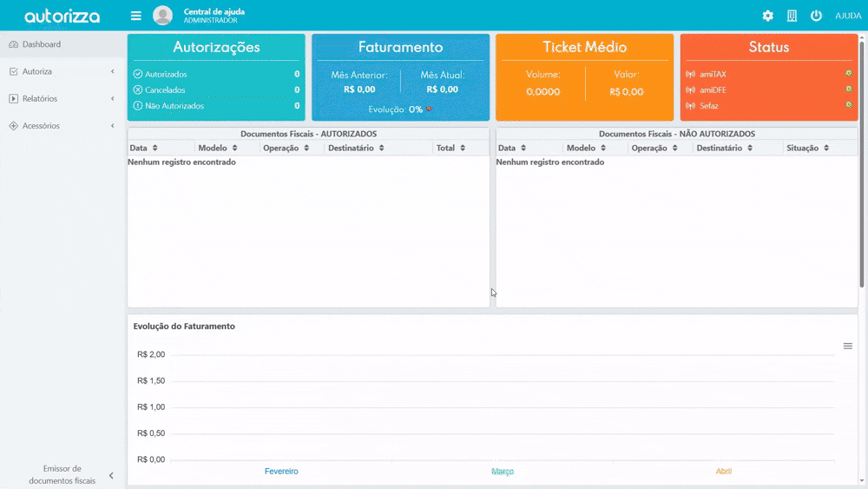Open the chart hamburger menu icon
The height and width of the screenshot is (489, 868).
point(848,346)
